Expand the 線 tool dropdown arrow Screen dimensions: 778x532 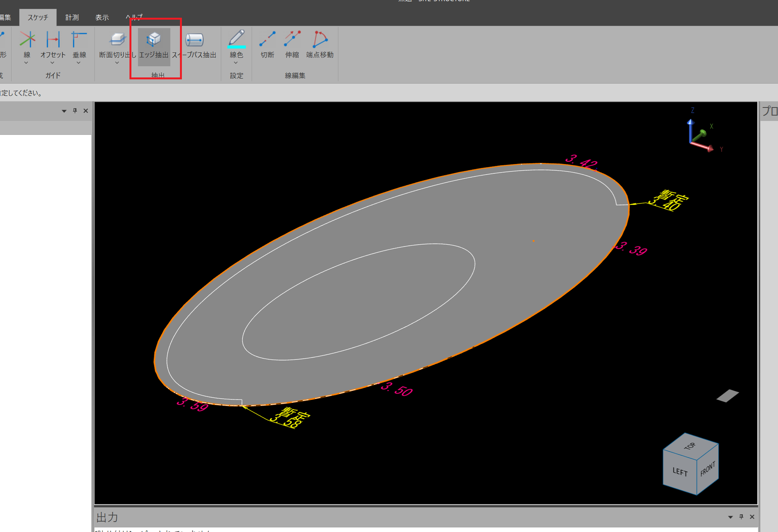point(26,63)
